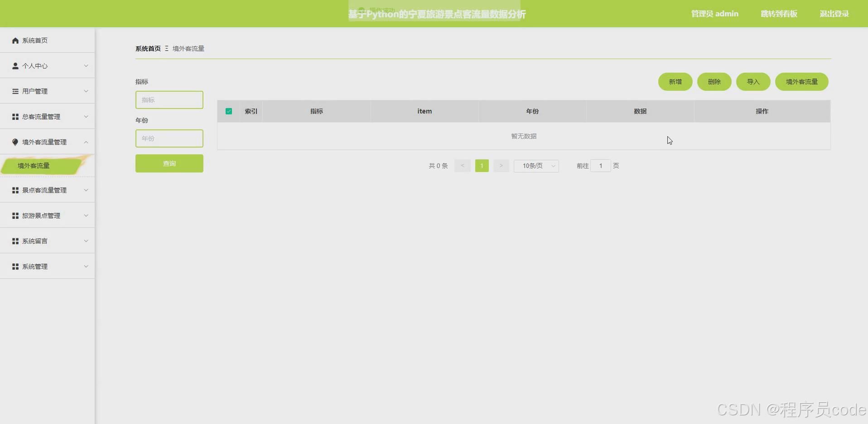
Task: Open the 旅游景点管理 menu label
Action: [x=41, y=216]
